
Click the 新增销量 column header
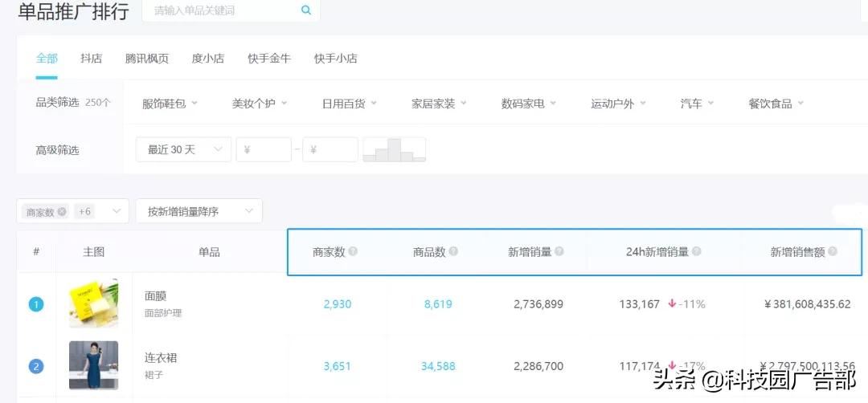530,252
